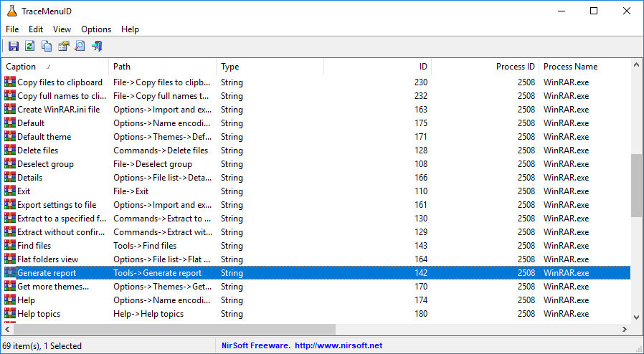This screenshot has height=354, width=644.
Task: Select the 'Details' caption row
Action: [30, 178]
